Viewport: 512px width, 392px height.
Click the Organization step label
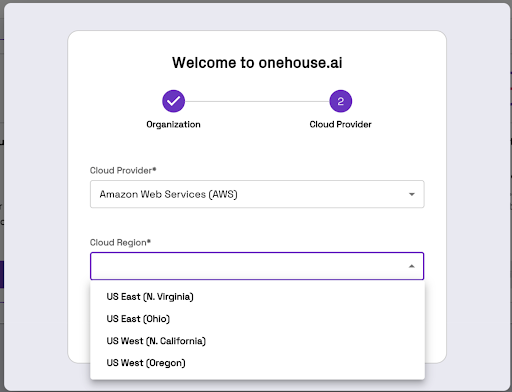tap(173, 125)
